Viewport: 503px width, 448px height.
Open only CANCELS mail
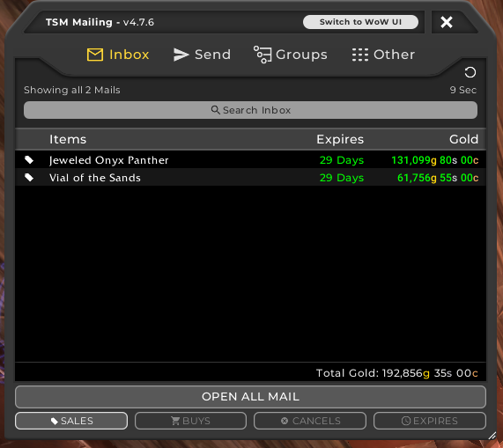(x=310, y=421)
